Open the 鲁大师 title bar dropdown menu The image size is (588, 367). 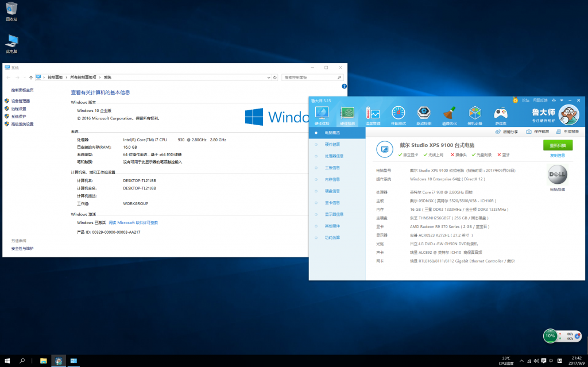click(562, 100)
